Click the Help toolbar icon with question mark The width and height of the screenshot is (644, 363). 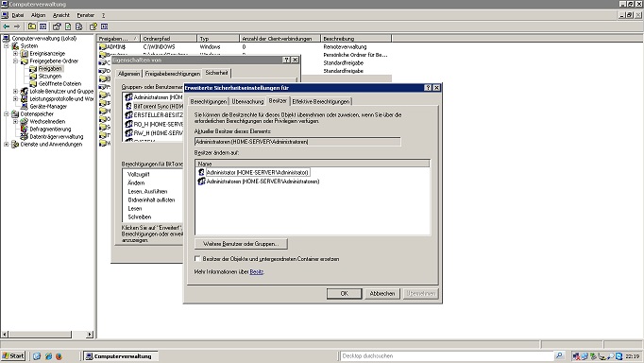(x=93, y=26)
